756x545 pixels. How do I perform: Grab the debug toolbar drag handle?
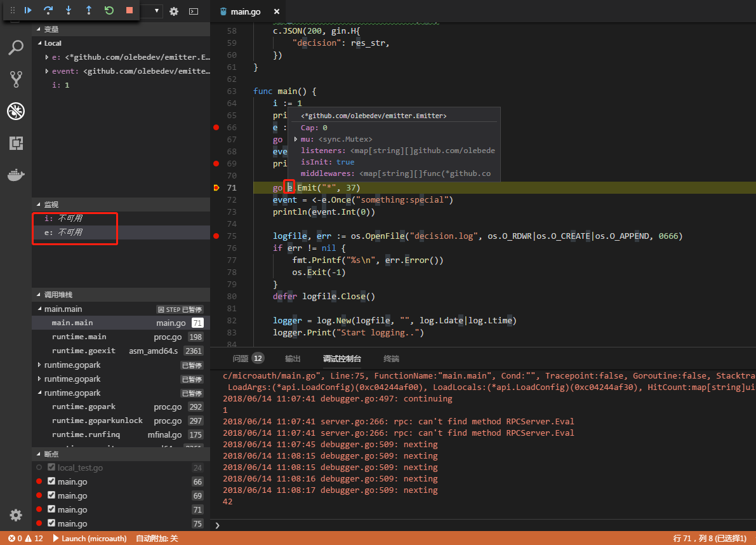coord(13,10)
